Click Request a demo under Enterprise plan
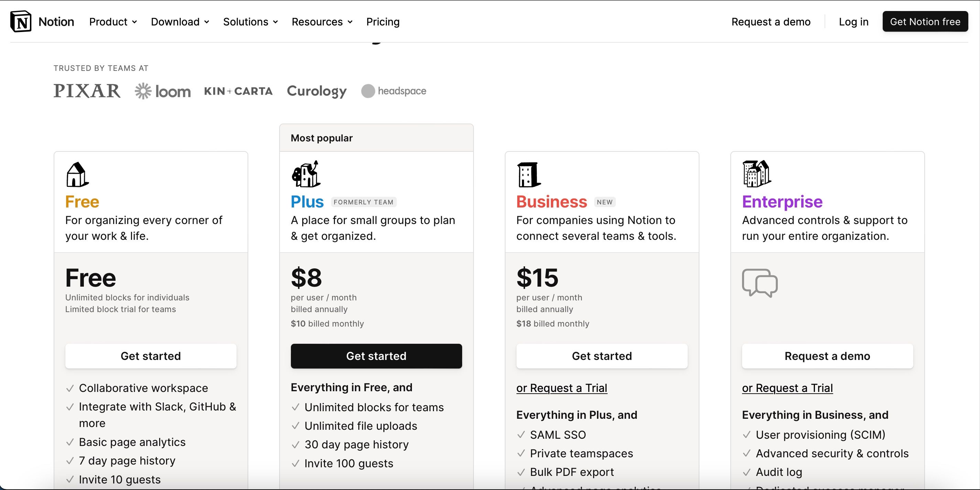 pyautogui.click(x=827, y=356)
